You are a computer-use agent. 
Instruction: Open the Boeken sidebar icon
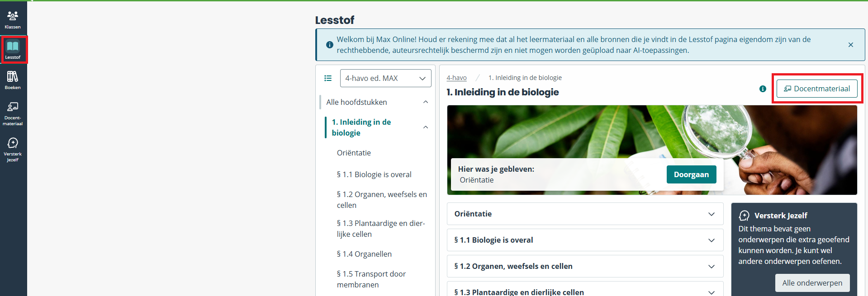(13, 80)
